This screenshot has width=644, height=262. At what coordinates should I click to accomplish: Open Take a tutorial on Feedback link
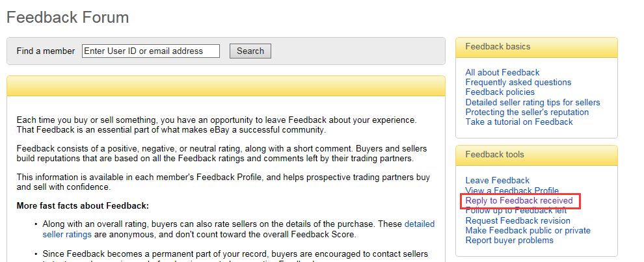click(x=519, y=122)
